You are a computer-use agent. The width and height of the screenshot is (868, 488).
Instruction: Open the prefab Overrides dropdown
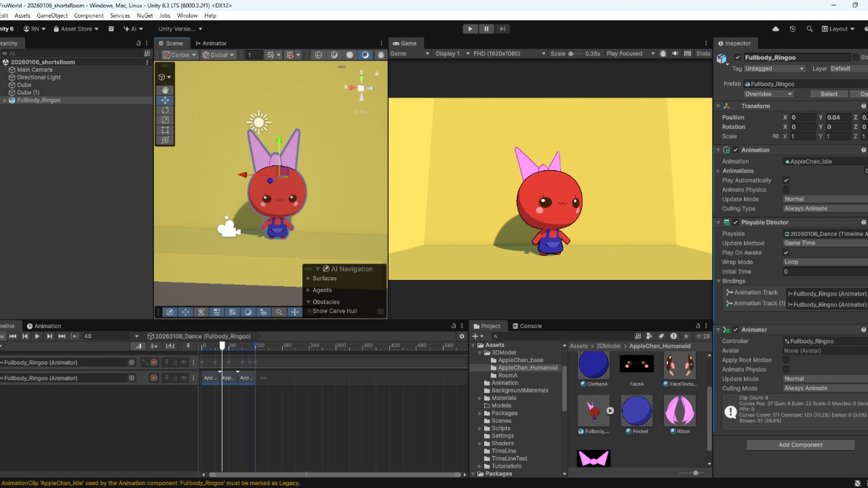768,94
